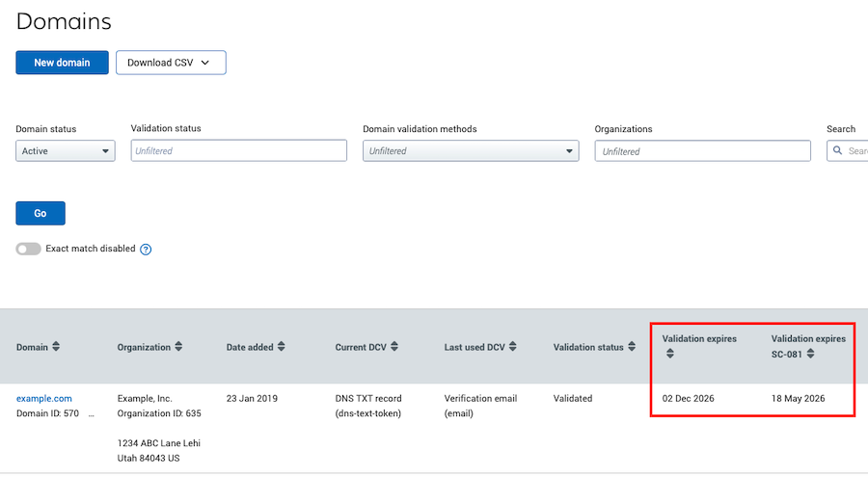Open the Domain validation methods dropdown

click(x=471, y=151)
